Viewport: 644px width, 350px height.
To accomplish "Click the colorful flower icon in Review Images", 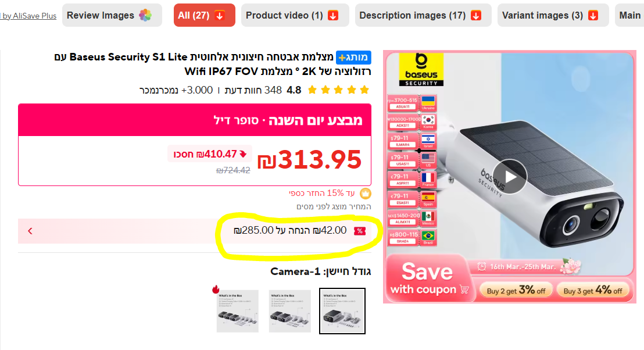I will 145,15.
